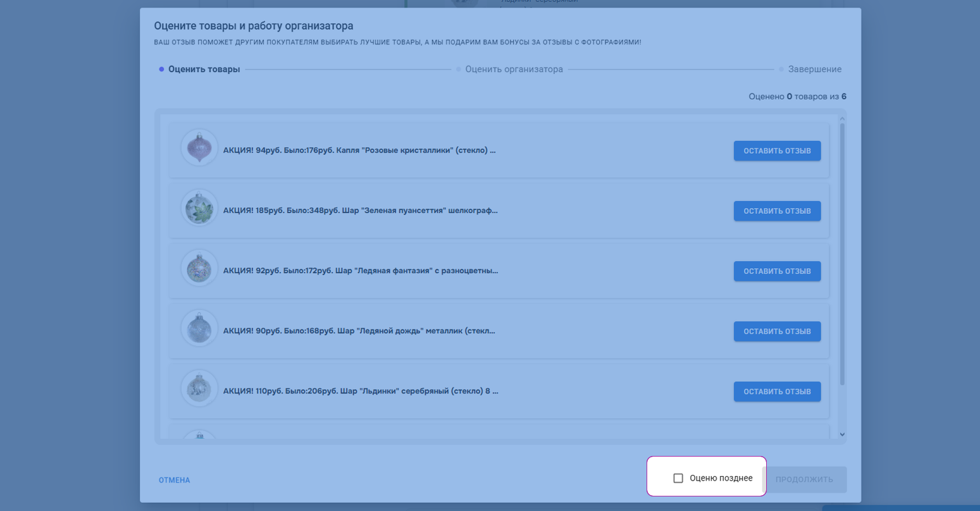This screenshot has height=511, width=980.
Task: Go to the "Оценить организатора" step
Action: [514, 70]
